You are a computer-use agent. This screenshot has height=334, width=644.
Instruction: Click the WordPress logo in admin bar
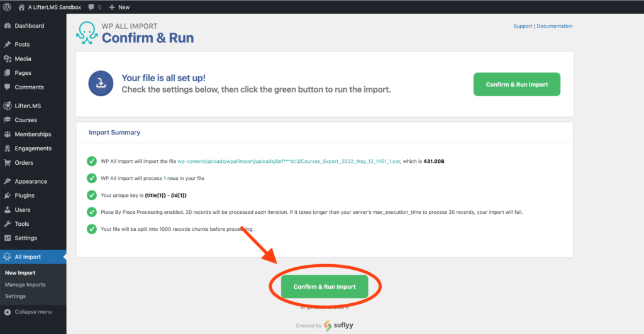click(x=7, y=7)
